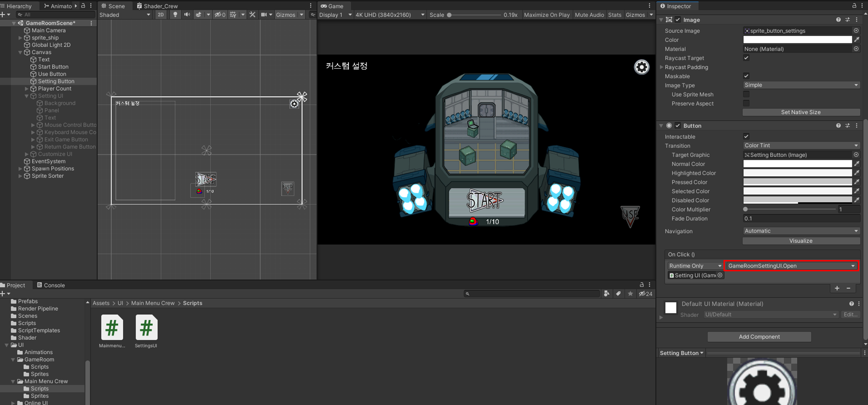This screenshot has width=868, height=405.
Task: Open object picker for Target Graphic
Action: click(856, 155)
